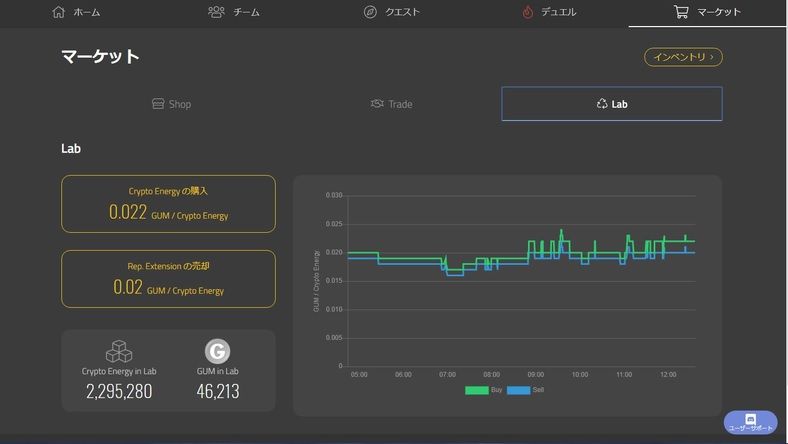Screen dimensions: 788x444
Task: Click the home icon in the navigation bar
Action: pos(58,12)
